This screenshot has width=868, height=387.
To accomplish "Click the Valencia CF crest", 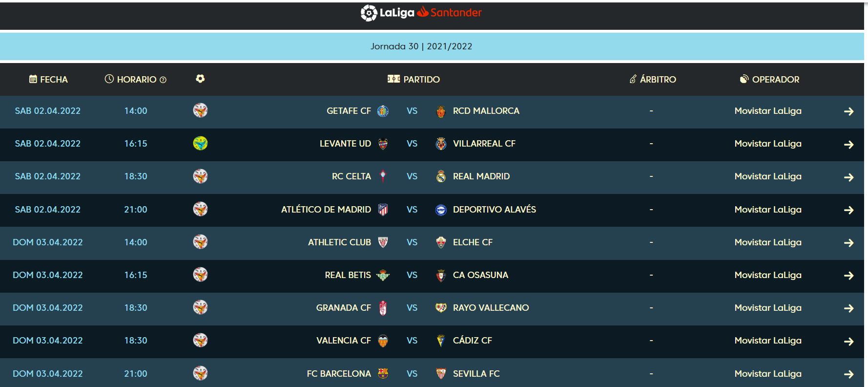I will [x=383, y=341].
